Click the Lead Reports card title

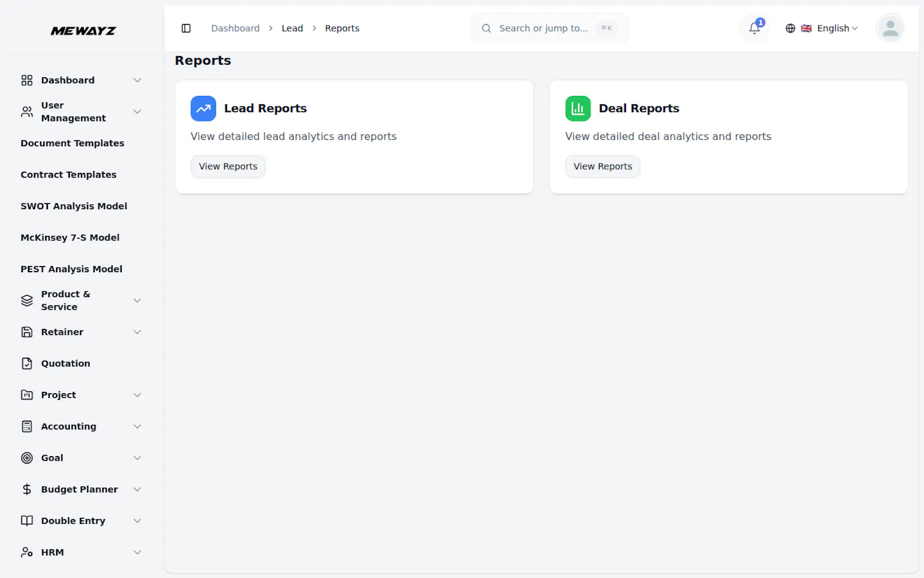pyautogui.click(x=265, y=109)
